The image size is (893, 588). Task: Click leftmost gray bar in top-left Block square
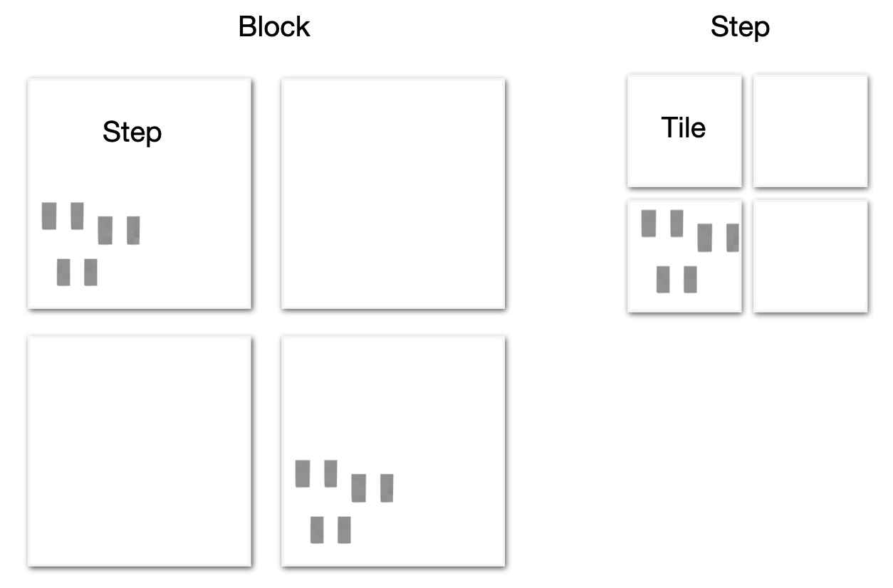point(49,216)
